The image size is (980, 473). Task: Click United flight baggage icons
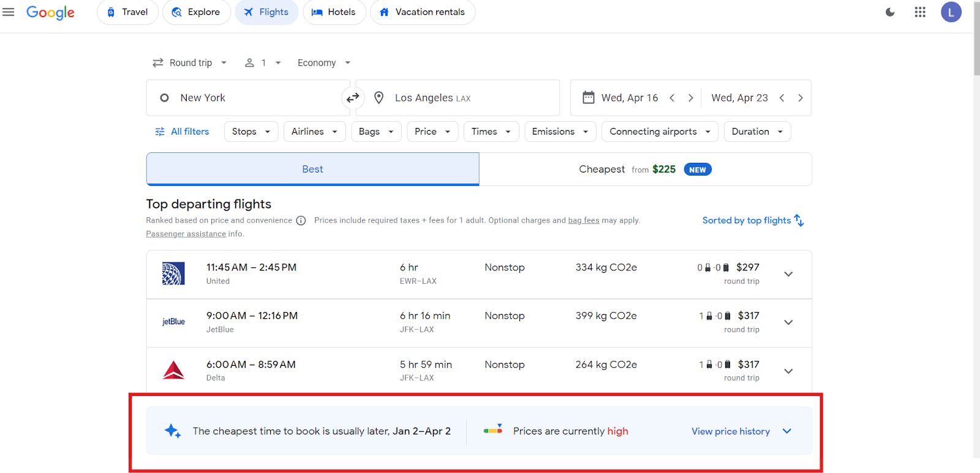(713, 267)
